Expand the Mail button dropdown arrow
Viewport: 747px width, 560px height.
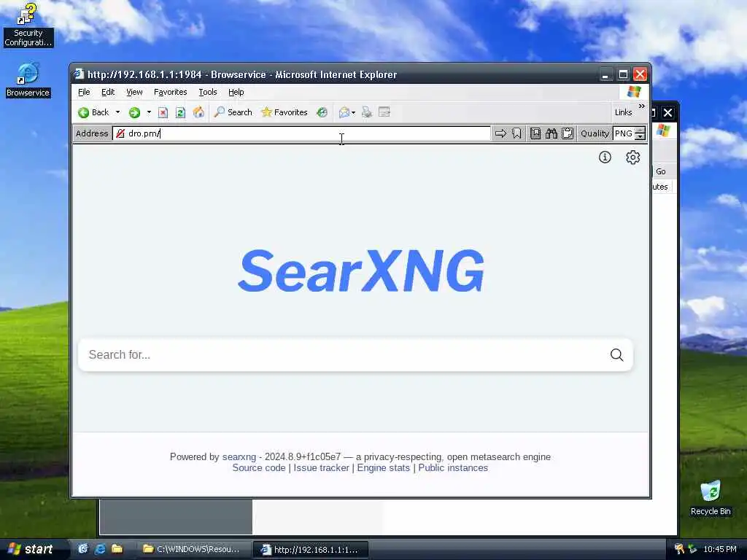(354, 113)
